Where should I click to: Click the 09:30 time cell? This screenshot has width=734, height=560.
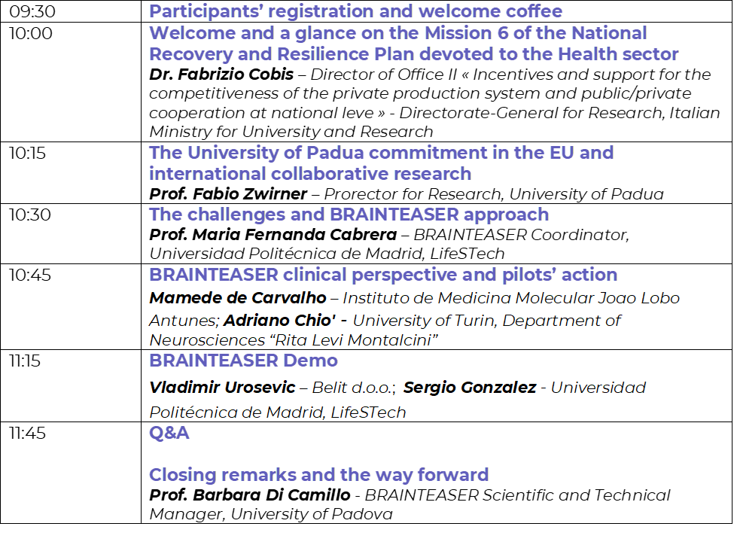[71, 11]
